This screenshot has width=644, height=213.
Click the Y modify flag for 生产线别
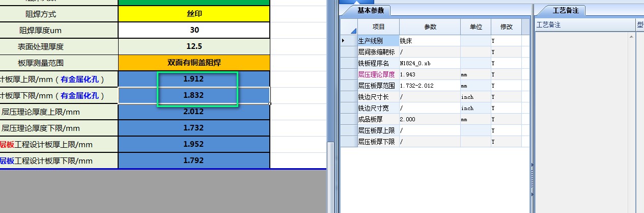tap(506, 40)
